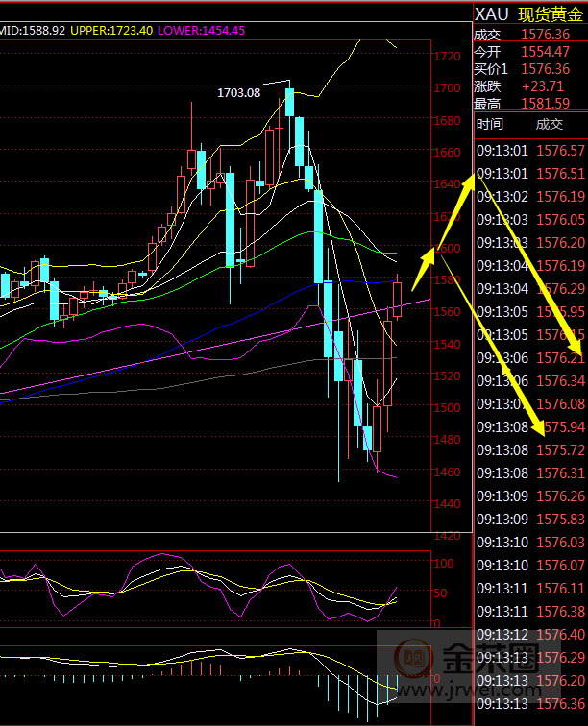Select the XAU symbol code
Screen dimensions: 588x726
490,13
